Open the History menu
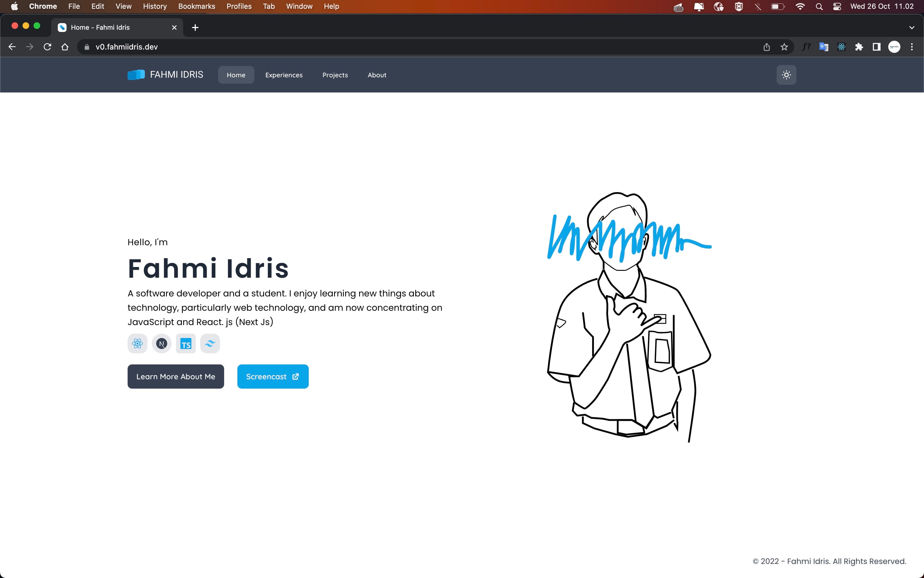 pos(155,6)
